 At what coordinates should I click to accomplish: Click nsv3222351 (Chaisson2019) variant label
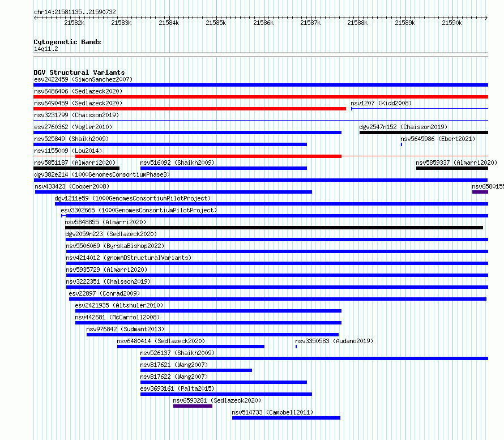pyautogui.click(x=108, y=281)
